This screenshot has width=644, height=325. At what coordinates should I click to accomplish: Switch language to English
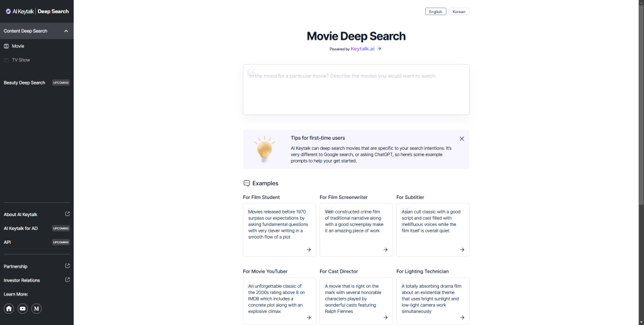coord(435,11)
